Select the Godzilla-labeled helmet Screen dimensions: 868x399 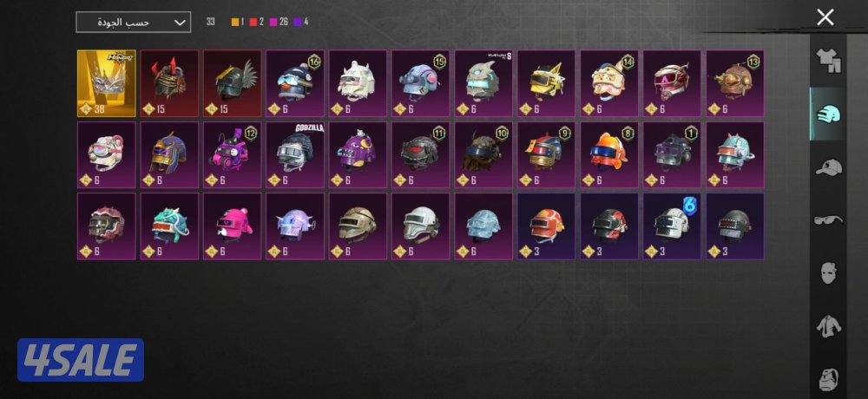pyautogui.click(x=295, y=155)
